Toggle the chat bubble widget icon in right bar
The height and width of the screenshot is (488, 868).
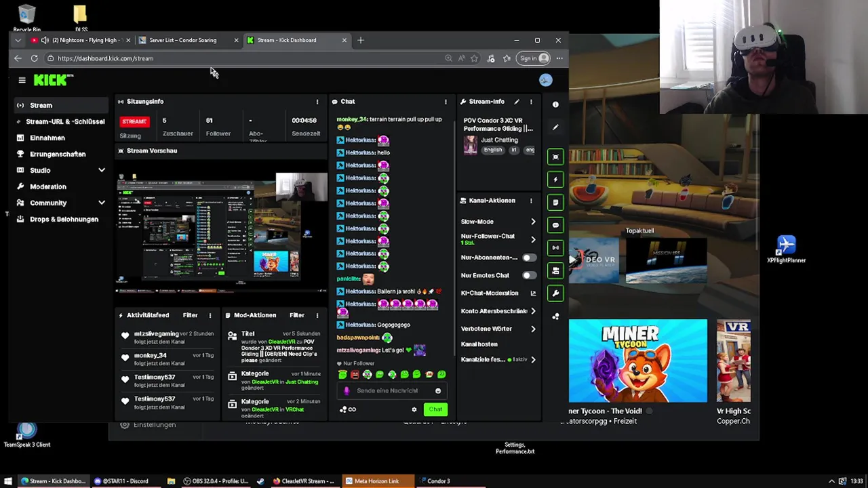555,225
